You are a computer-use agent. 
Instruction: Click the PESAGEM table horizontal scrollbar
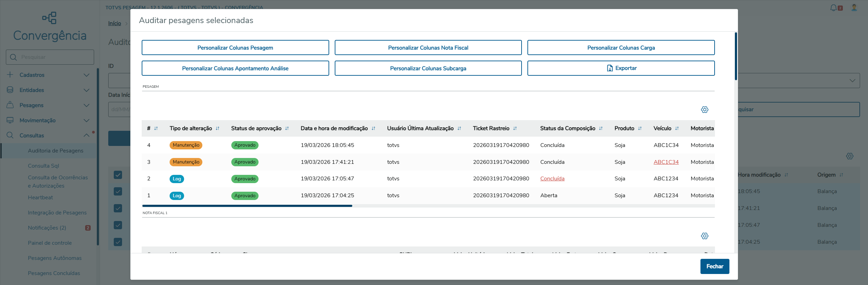point(247,206)
